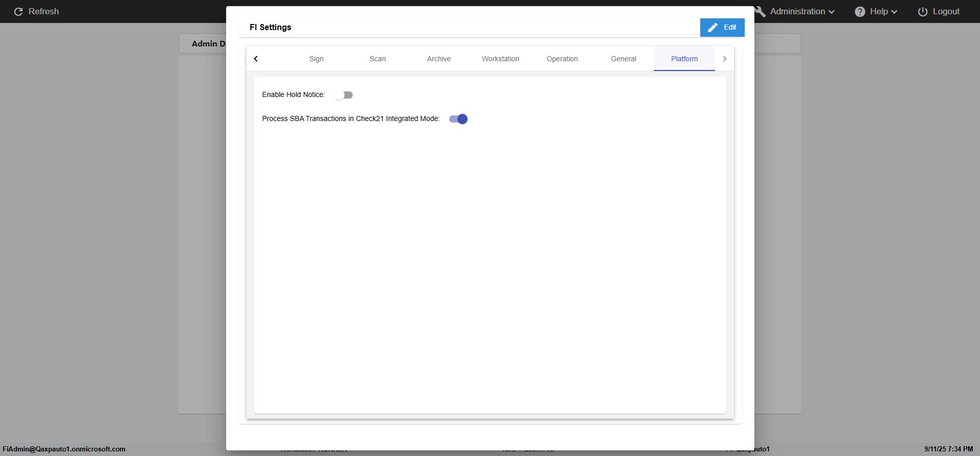Go to the Operation tab
980x456 pixels.
pos(562,59)
